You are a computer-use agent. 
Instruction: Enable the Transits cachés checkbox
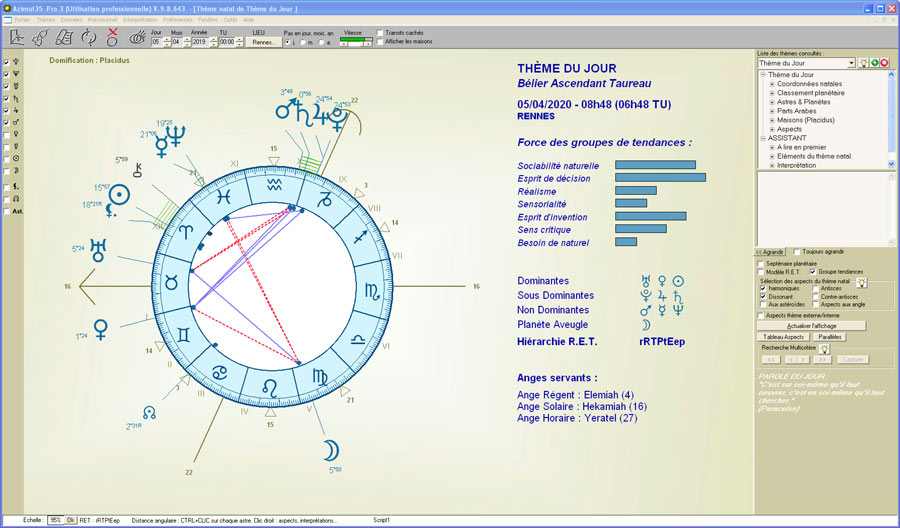coord(380,33)
